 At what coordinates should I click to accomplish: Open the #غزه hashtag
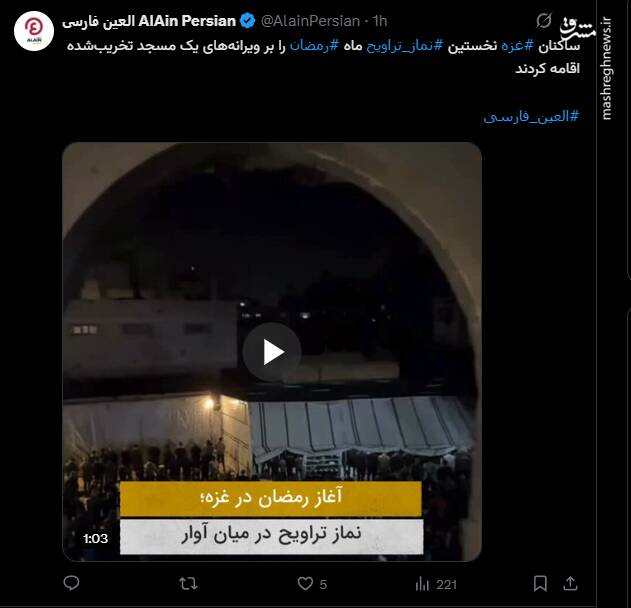pyautogui.click(x=517, y=45)
